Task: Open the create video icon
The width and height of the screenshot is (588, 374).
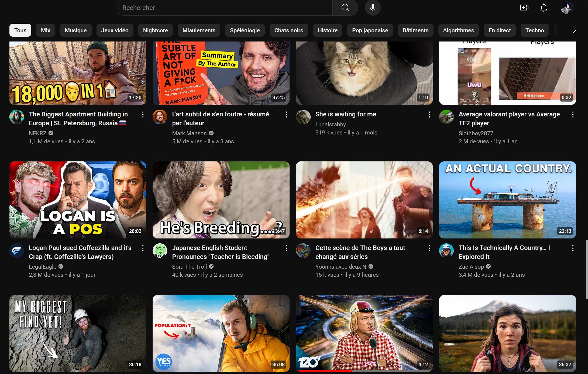Action: [x=524, y=8]
